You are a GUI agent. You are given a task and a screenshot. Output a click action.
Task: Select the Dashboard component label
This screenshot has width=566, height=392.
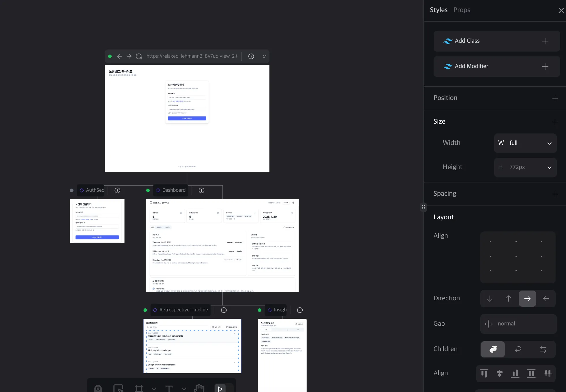(x=171, y=190)
